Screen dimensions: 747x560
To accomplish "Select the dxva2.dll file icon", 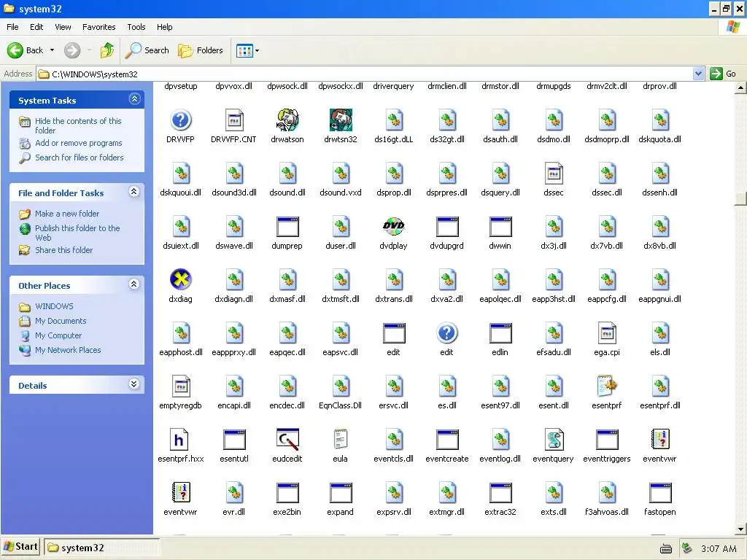I will pos(447,279).
